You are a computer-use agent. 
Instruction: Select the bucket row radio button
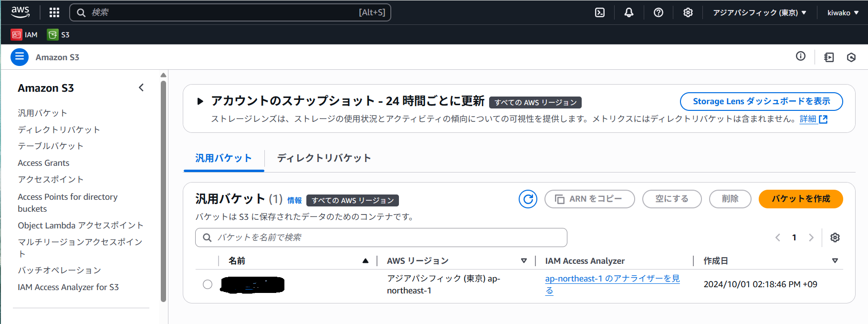point(208,284)
